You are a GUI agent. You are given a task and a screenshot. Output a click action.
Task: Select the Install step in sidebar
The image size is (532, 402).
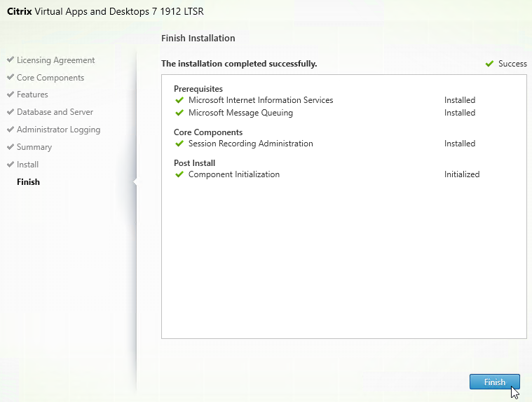27,165
